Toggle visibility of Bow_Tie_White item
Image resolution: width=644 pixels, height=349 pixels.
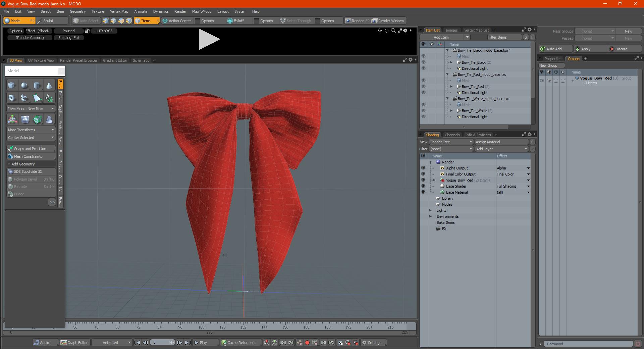click(423, 111)
